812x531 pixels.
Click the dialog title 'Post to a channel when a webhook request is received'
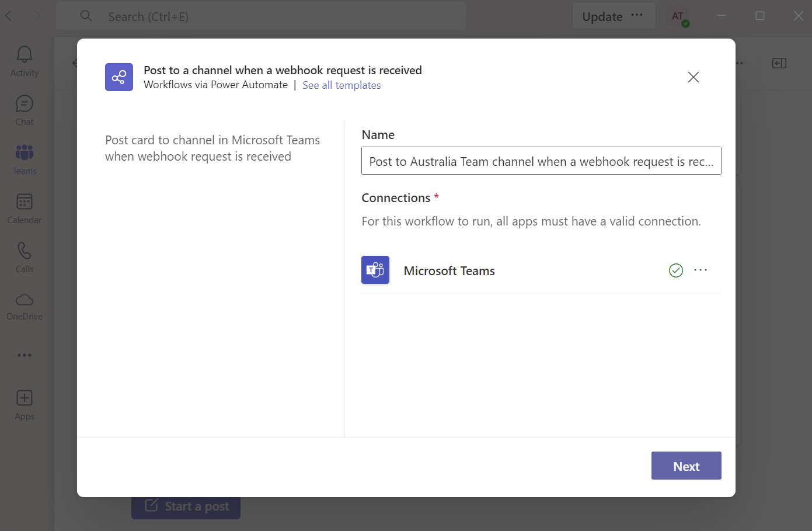point(283,70)
